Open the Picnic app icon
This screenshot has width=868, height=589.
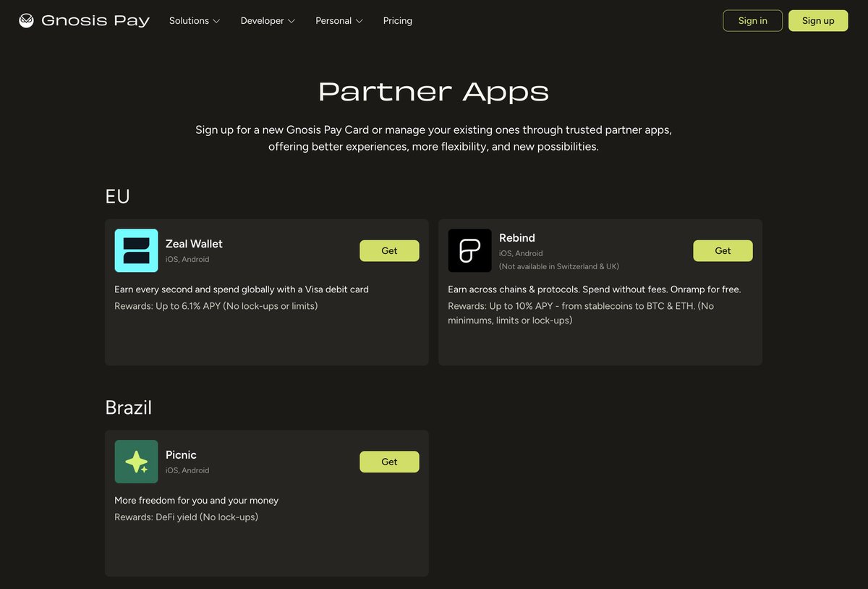pyautogui.click(x=136, y=462)
